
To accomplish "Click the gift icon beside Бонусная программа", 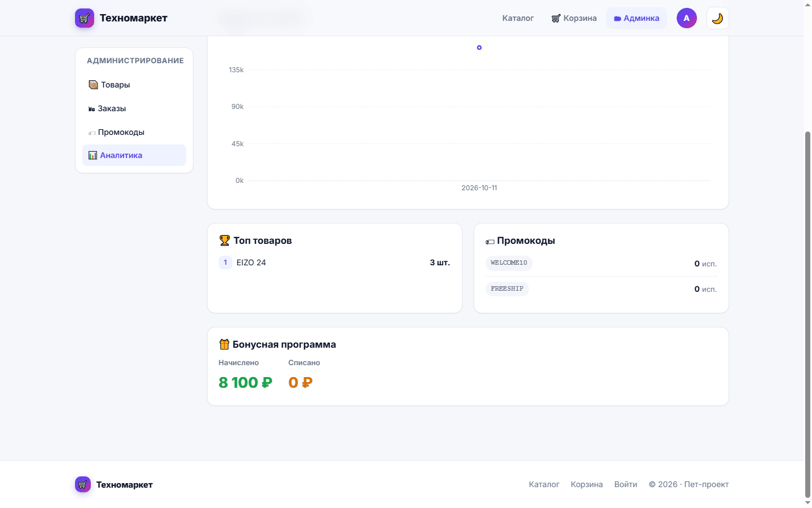I will (224, 344).
